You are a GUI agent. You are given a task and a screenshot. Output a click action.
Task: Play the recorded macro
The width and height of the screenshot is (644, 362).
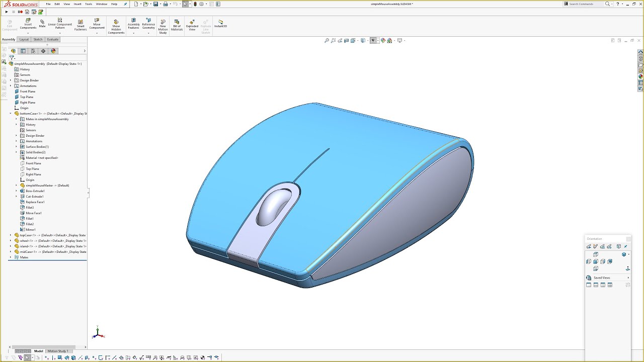tap(7, 12)
